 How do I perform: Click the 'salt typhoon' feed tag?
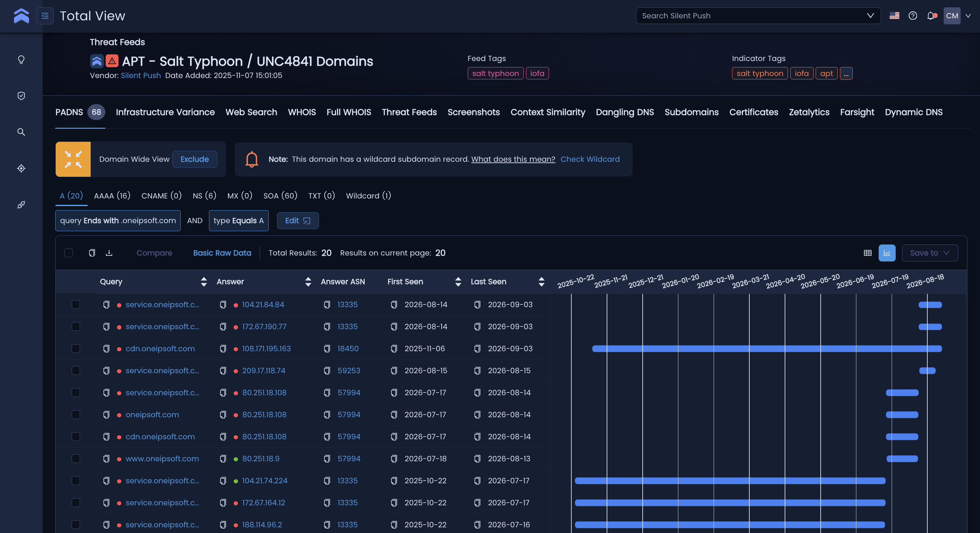(495, 73)
